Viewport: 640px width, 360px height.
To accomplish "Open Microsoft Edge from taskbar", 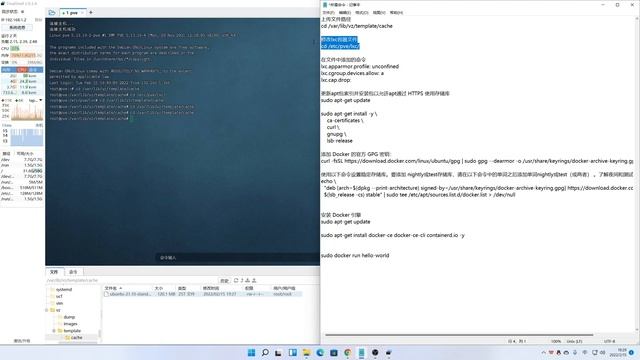I will click(x=320, y=352).
